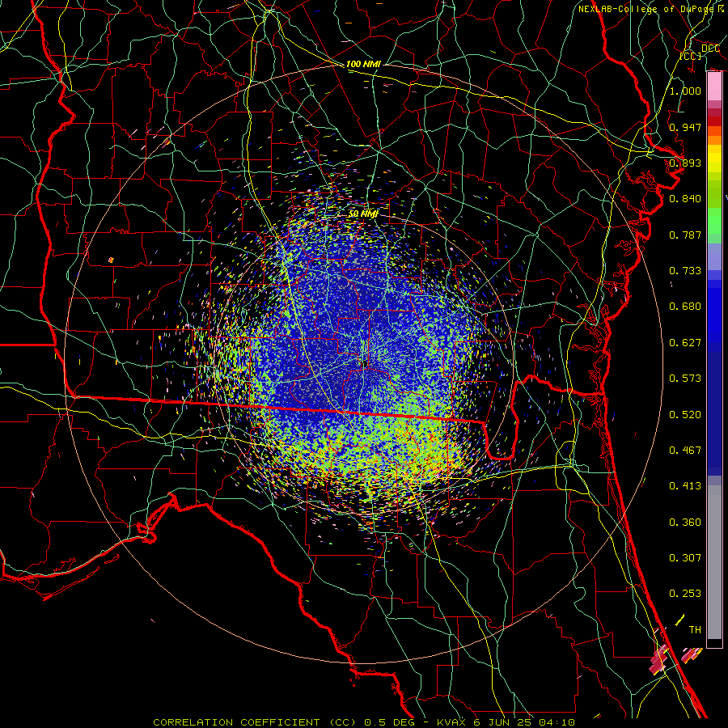The width and height of the screenshot is (728, 728).
Task: Pick the gray band on the color bar
Action: [714, 562]
